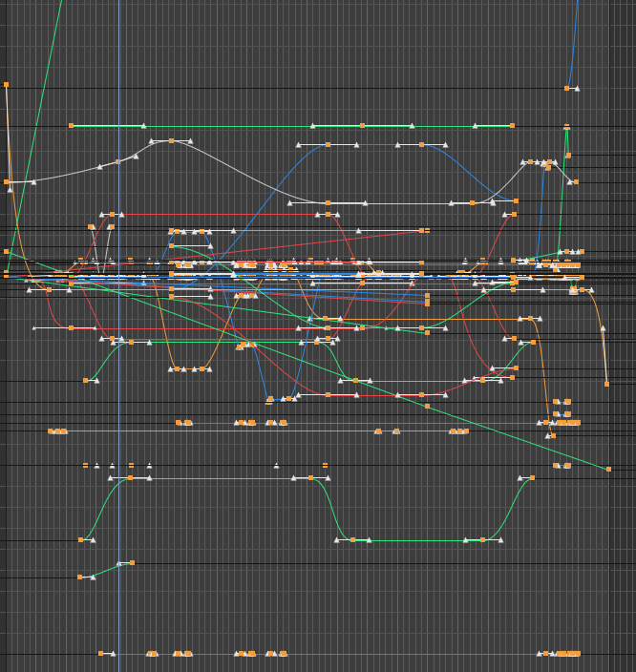Select the gray curve keyframe beside the playhead line
Screen dimensions: 636x672
(117, 162)
